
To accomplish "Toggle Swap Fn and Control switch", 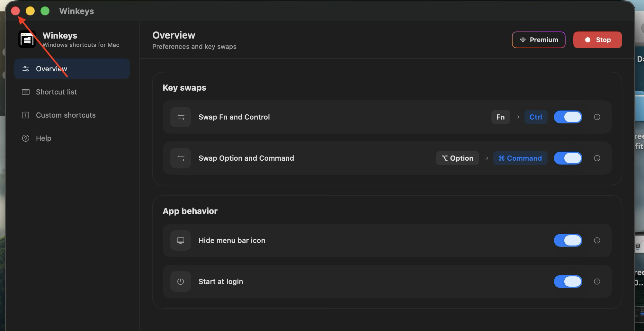I will 568,117.
